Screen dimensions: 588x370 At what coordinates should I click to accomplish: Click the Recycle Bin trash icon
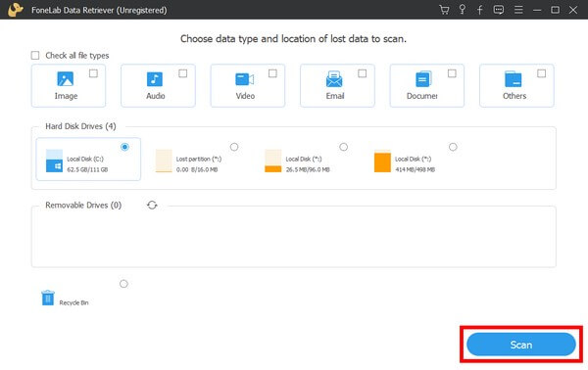pyautogui.click(x=48, y=299)
